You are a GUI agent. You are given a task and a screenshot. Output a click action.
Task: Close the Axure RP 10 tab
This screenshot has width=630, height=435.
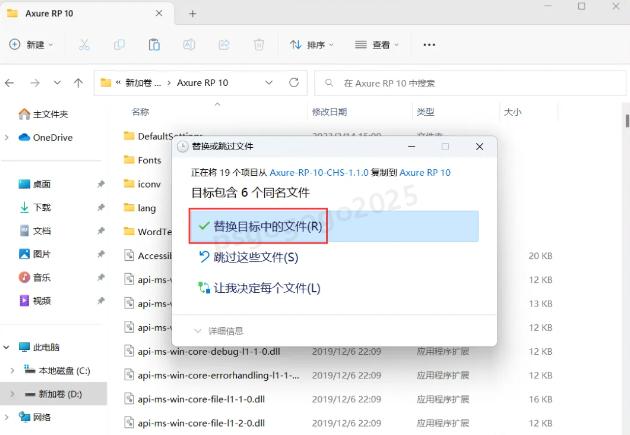tap(159, 13)
